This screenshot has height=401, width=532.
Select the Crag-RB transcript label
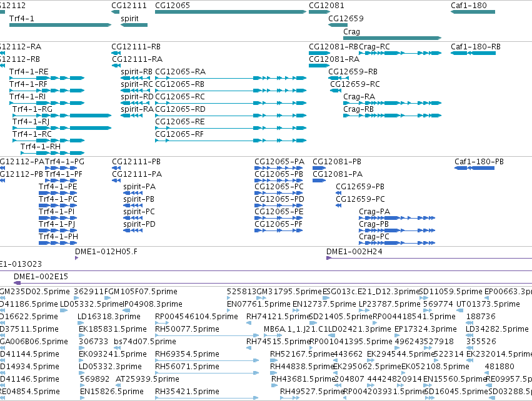359,109
